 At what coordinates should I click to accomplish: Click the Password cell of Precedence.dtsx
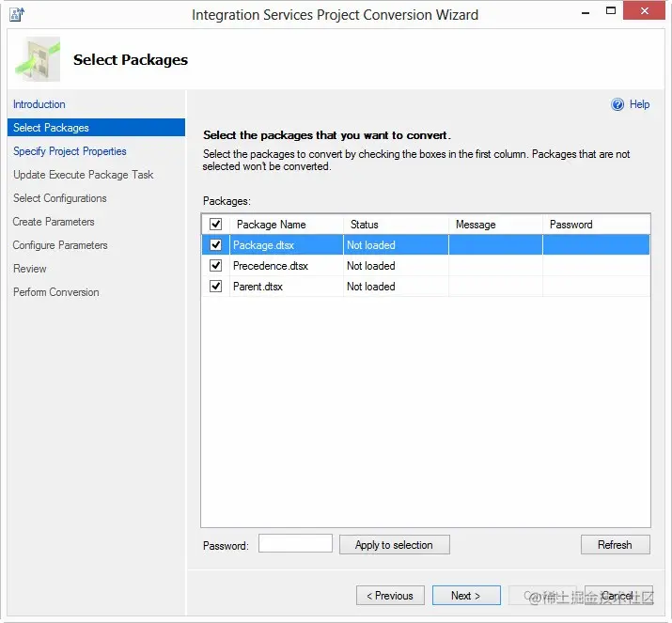(596, 266)
